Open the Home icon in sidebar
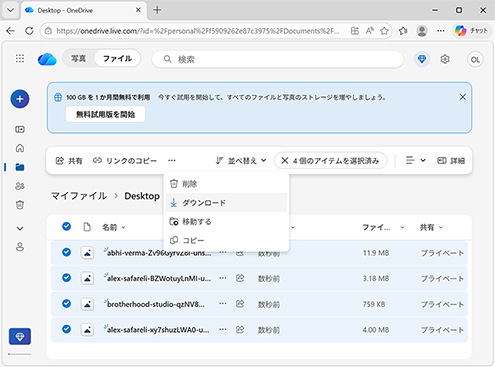 pyautogui.click(x=20, y=148)
